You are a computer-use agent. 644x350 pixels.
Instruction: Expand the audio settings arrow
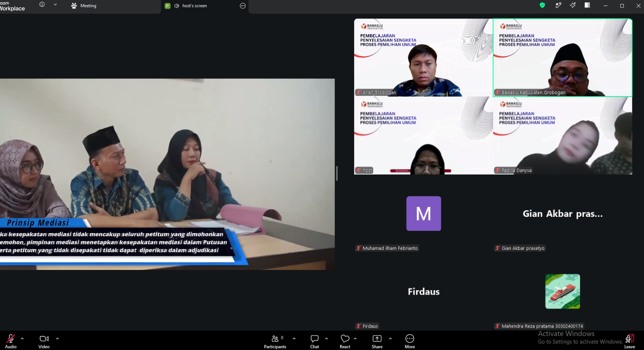pos(22,338)
